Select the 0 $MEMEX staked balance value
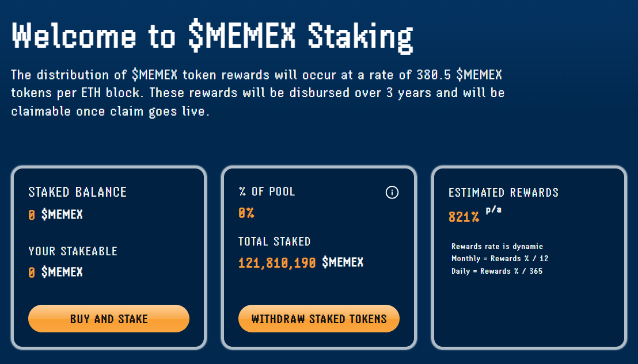 point(55,214)
